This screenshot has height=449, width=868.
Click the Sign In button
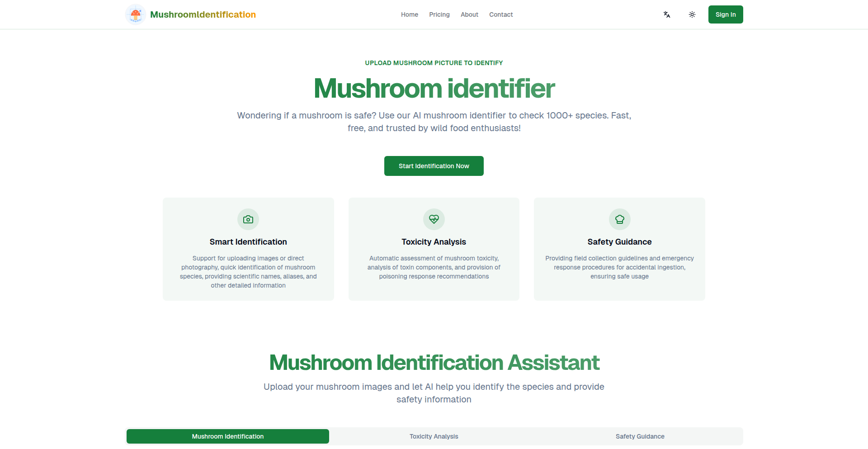[x=725, y=14]
